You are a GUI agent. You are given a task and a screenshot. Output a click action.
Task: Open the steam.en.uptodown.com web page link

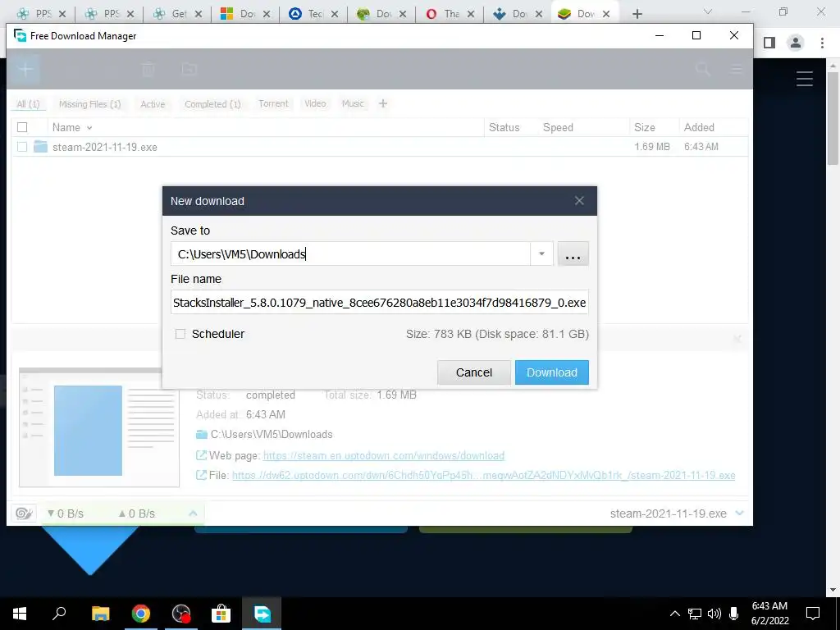[x=384, y=455]
